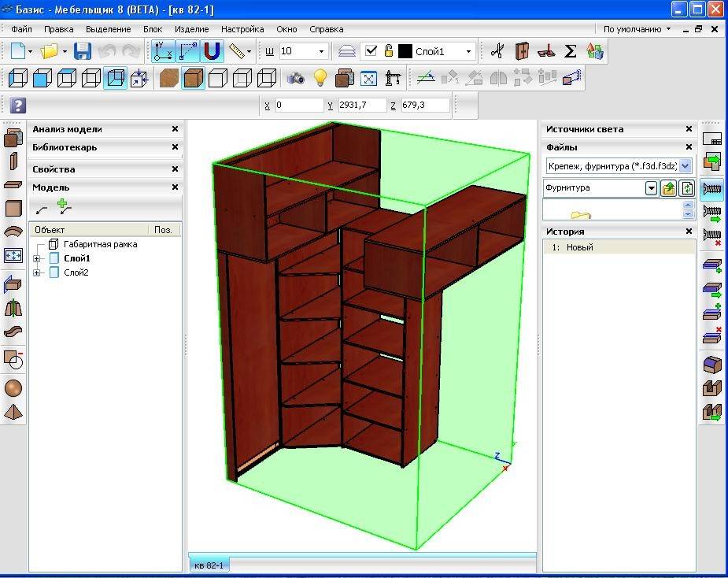Click the zoom-to-fit view icon
Screen dimensions: 728x578
click(368, 79)
